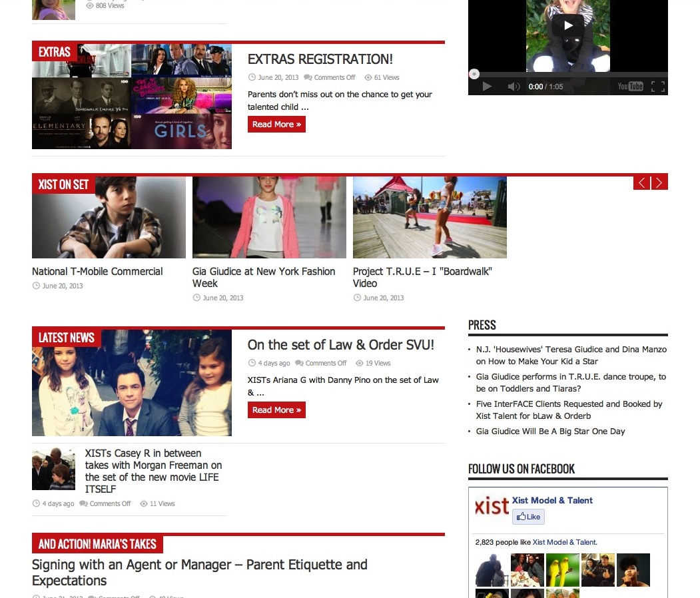Click the June 20, 2013 date on Extras Registration
The image size is (700, 598).
(x=278, y=78)
